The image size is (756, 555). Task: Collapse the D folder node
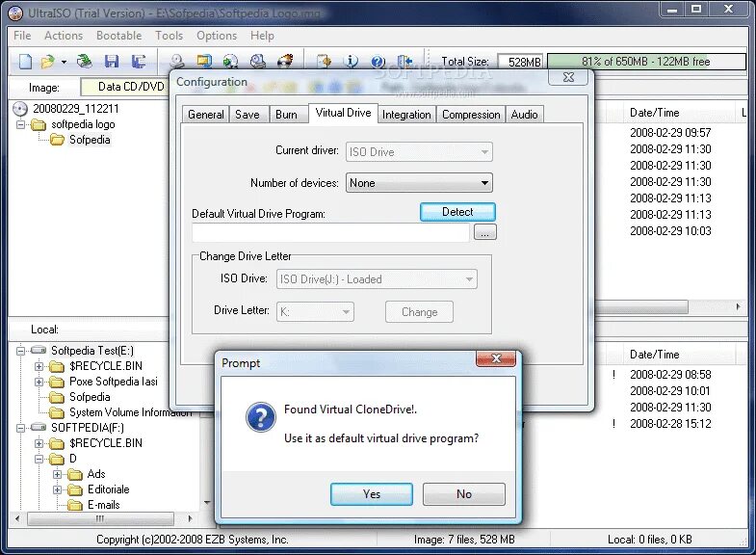[x=39, y=459]
